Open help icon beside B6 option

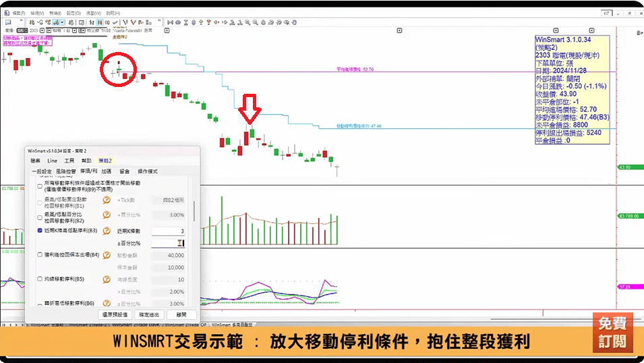(x=107, y=303)
